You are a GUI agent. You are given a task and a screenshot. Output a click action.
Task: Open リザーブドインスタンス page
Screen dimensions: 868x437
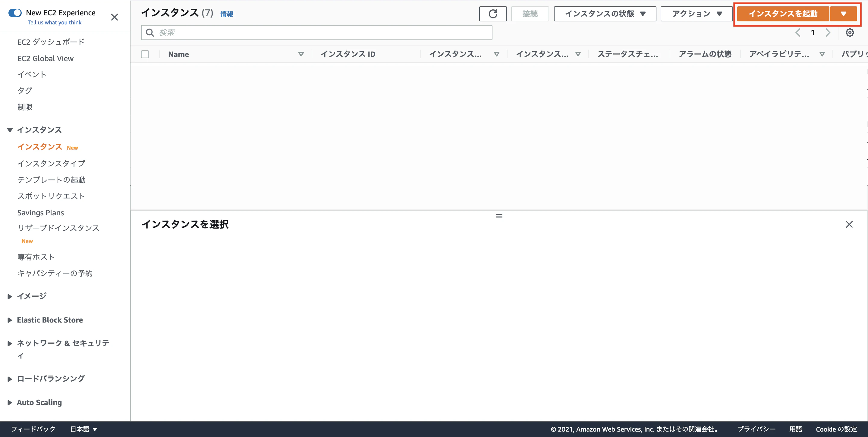(x=58, y=228)
